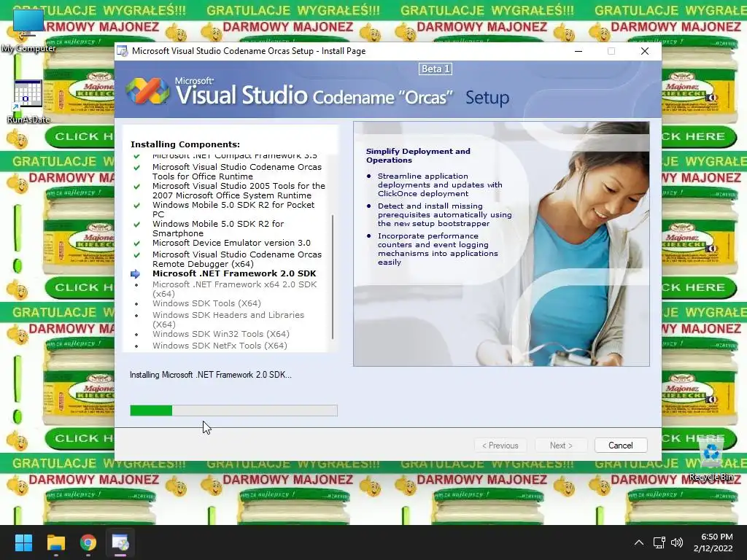Show hidden system tray icons
Screen dimensions: 747x560
pos(639,542)
